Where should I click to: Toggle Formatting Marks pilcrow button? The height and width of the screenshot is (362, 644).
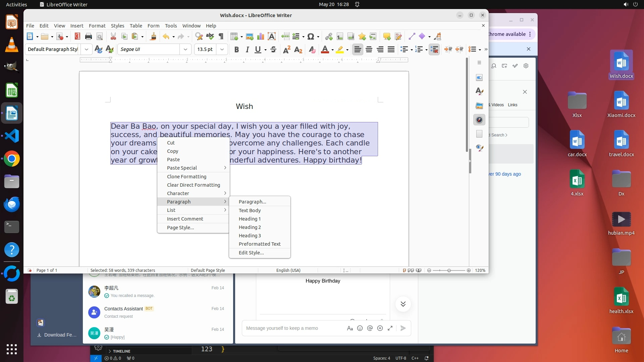coord(221,37)
